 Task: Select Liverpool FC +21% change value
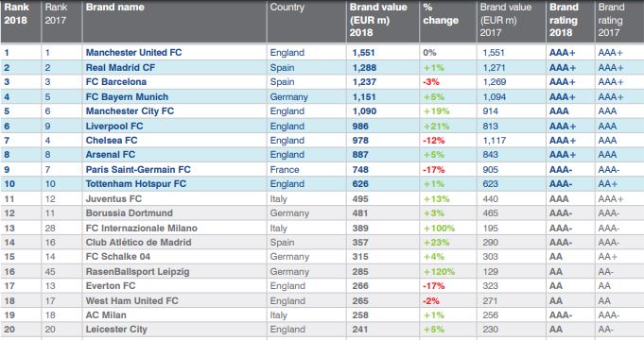coord(436,126)
